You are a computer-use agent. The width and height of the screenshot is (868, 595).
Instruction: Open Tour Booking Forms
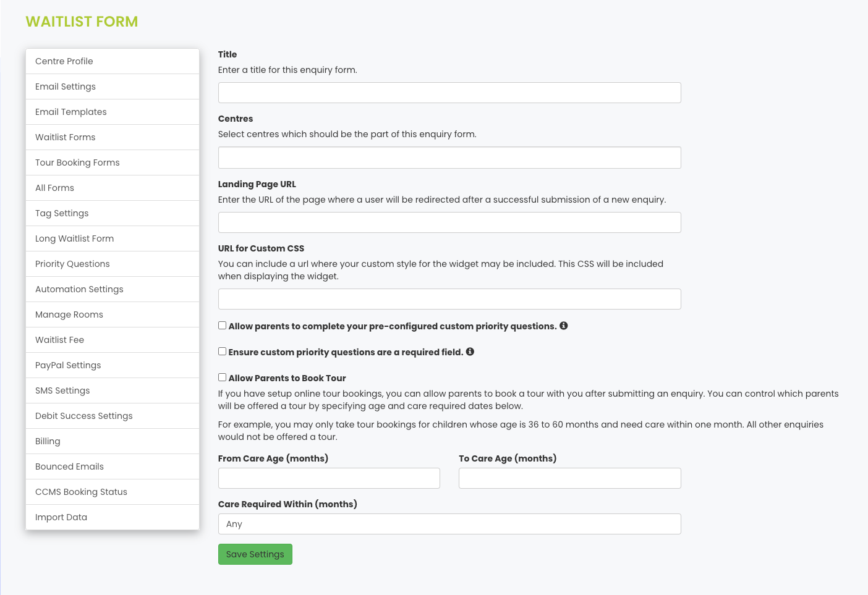coord(113,162)
